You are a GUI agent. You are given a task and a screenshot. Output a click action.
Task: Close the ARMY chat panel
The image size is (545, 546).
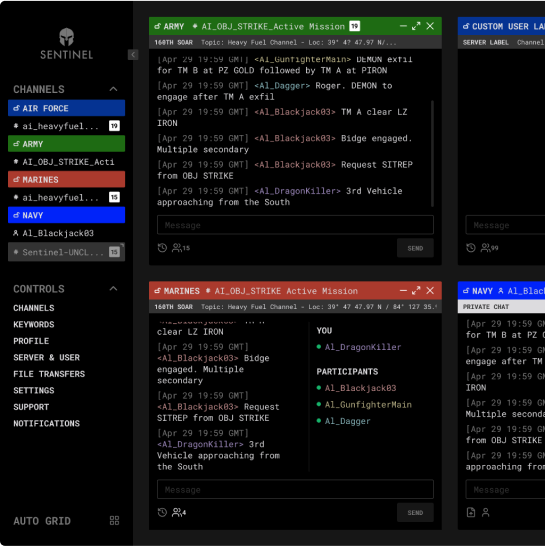(x=430, y=26)
